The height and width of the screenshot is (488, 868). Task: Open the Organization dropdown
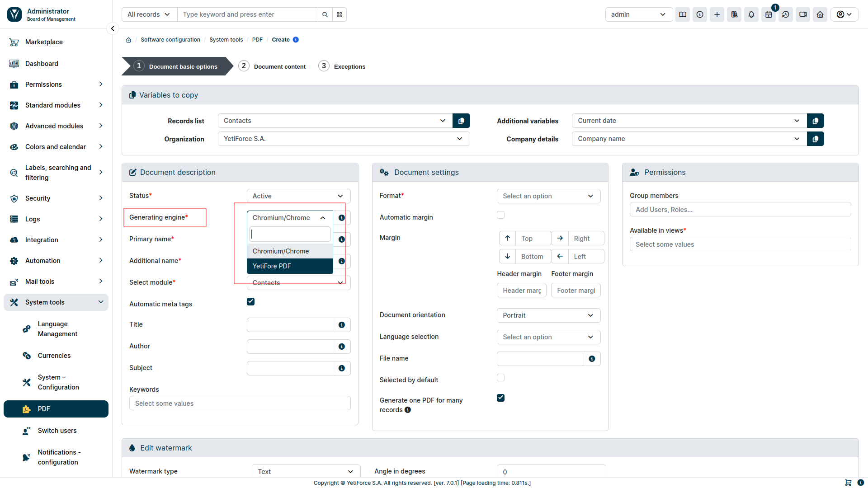344,139
